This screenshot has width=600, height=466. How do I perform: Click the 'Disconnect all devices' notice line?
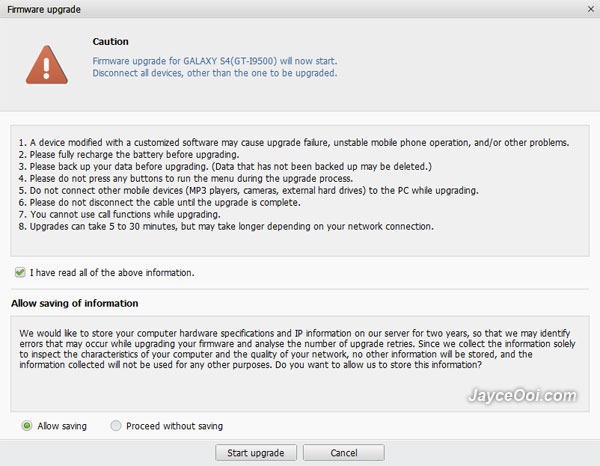tap(215, 73)
